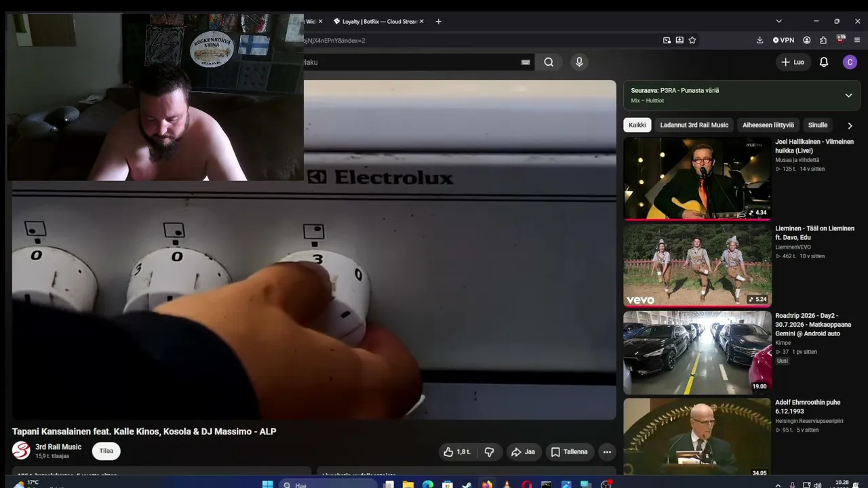Subscribe using the Tilaa button

click(106, 451)
